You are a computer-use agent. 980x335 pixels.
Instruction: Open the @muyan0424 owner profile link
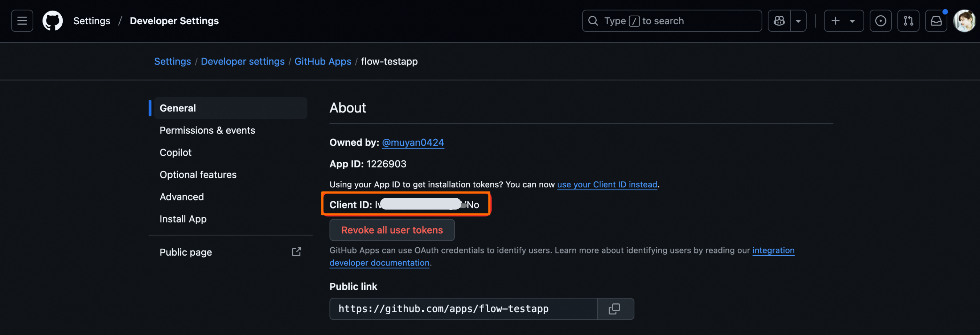pos(413,142)
